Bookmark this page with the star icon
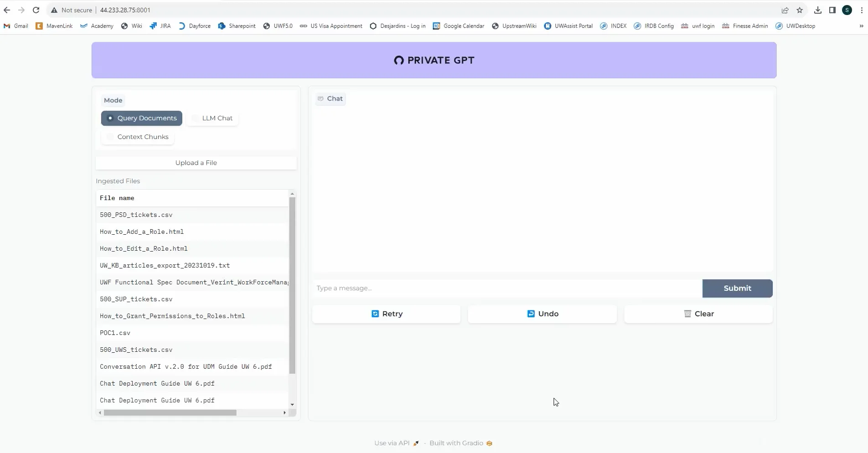 tap(800, 10)
